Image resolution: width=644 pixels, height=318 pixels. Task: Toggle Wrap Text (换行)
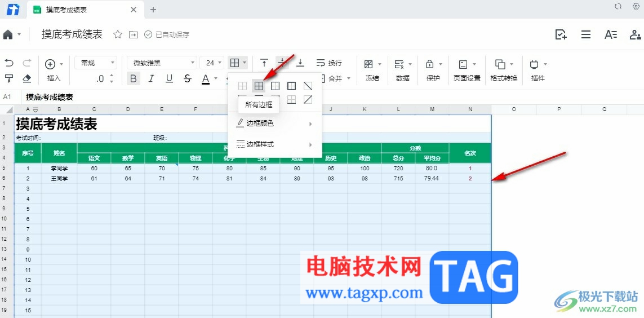(328, 63)
